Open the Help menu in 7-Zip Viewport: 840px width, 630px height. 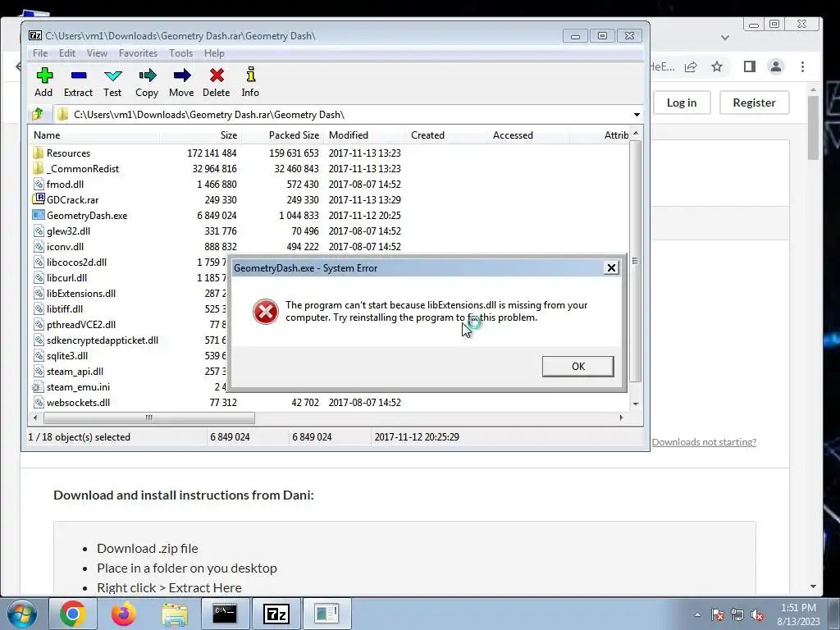[214, 53]
